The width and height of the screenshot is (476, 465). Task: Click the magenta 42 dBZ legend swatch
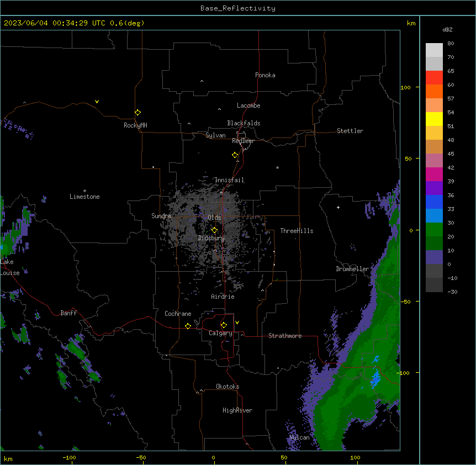click(x=434, y=175)
